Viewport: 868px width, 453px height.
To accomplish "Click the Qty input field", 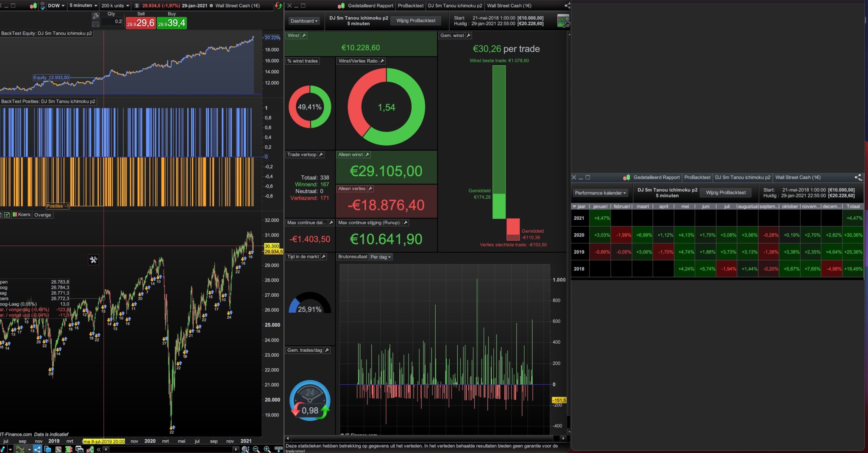I will click(112, 22).
